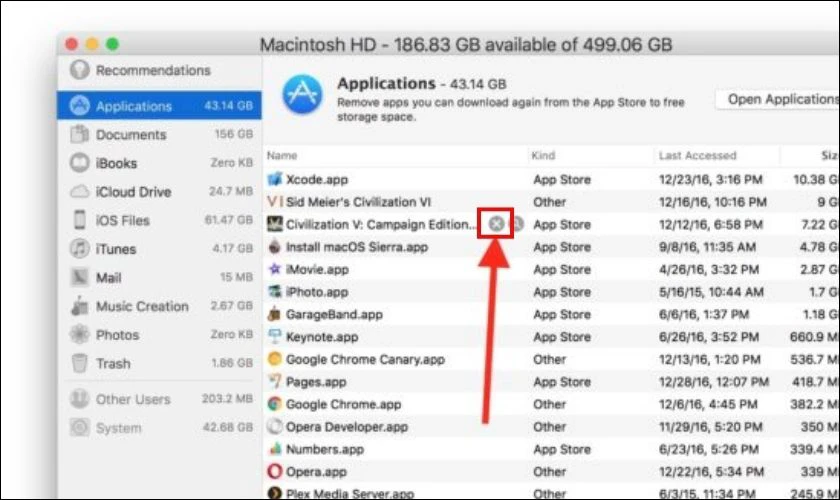
Task: Click the Pages.app icon
Action: point(275,381)
